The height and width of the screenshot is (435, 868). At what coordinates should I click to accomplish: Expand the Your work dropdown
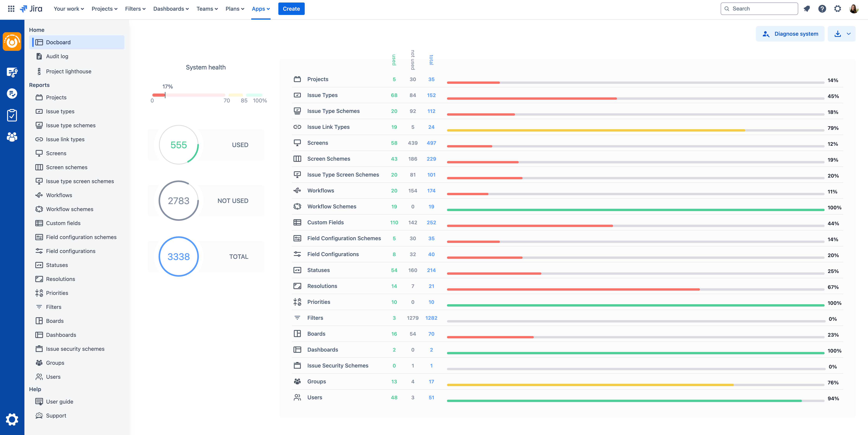click(x=68, y=8)
